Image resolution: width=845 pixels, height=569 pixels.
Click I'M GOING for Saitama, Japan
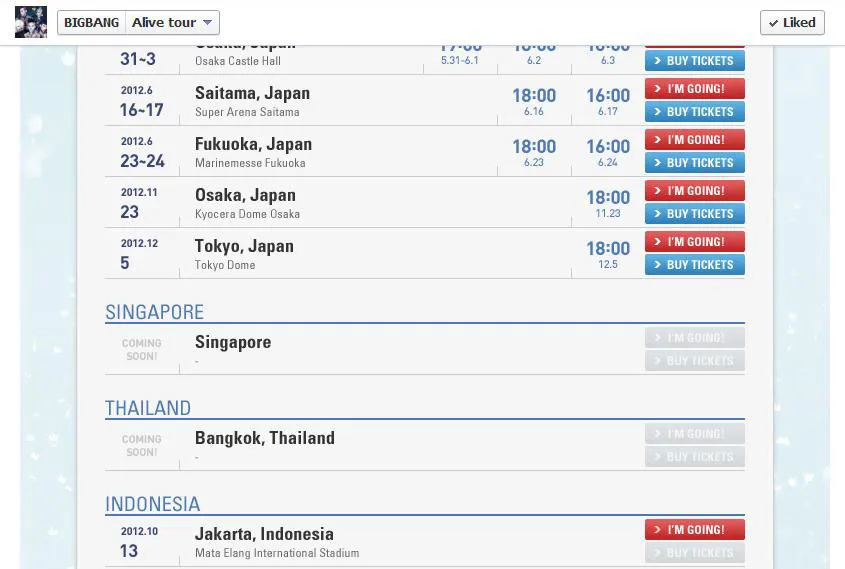(x=695, y=88)
